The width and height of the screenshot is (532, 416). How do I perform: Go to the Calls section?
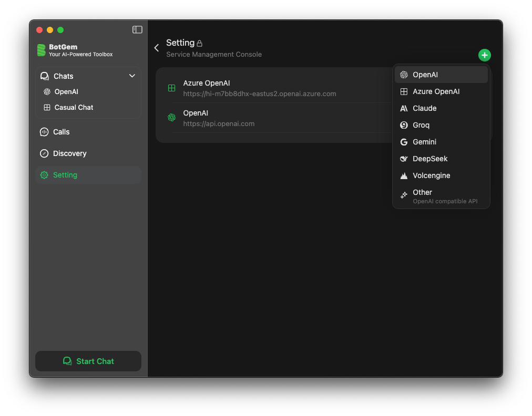pos(88,132)
